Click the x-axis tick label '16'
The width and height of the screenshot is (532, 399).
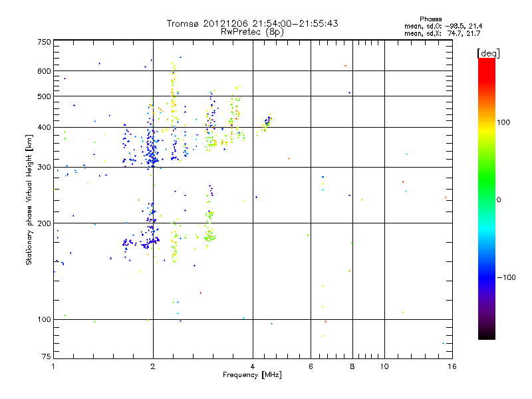(x=452, y=366)
